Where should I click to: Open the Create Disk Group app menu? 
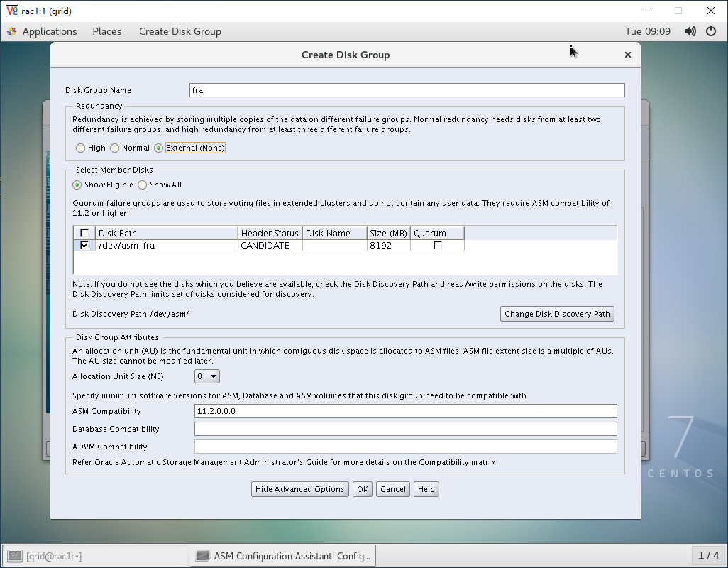180,31
